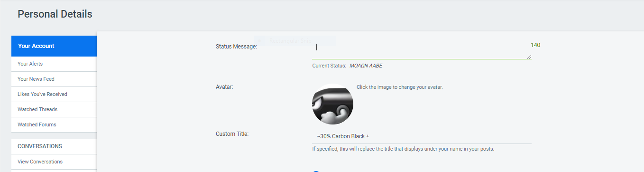The width and height of the screenshot is (644, 172).
Task: Click the 140 character counter
Action: point(535,45)
